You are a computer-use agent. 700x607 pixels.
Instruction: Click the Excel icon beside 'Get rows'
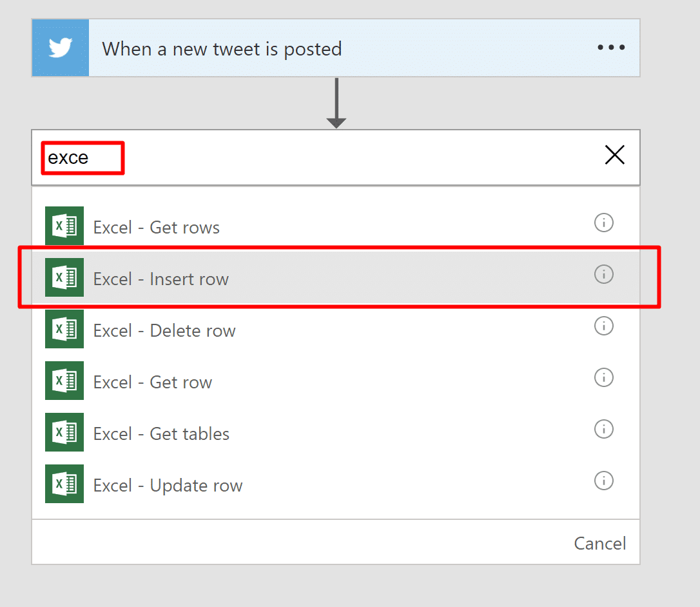[64, 226]
